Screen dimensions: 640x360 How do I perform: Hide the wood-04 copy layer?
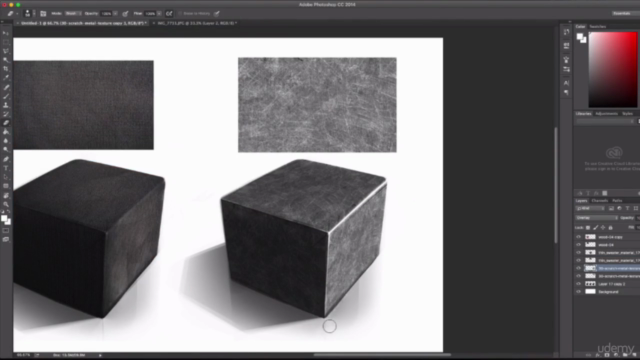(578, 237)
